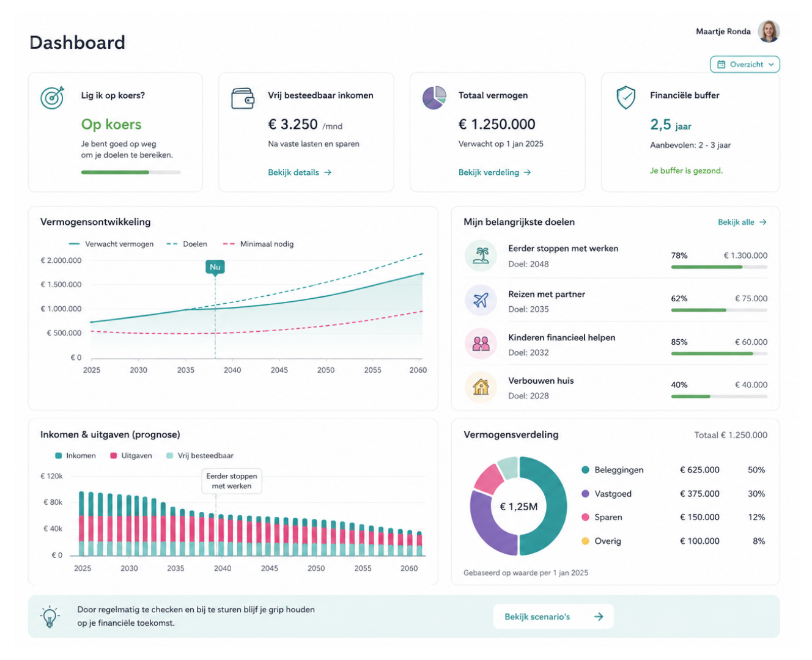Open the Overzicht dropdown
The height and width of the screenshot is (660, 812).
[x=745, y=64]
